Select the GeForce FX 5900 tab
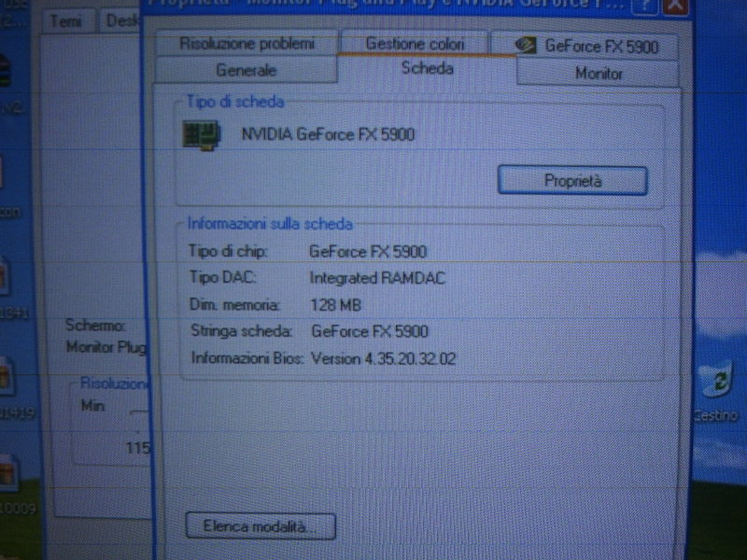The image size is (747, 560). pyautogui.click(x=586, y=46)
